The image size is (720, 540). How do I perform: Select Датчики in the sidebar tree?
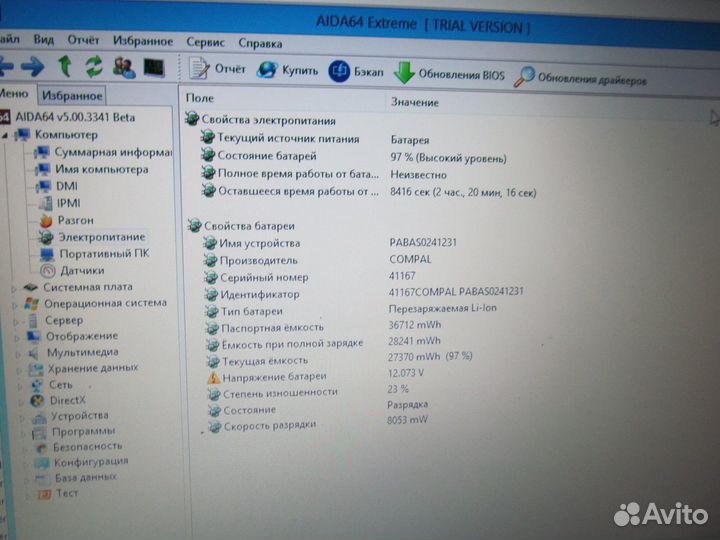tap(80, 270)
